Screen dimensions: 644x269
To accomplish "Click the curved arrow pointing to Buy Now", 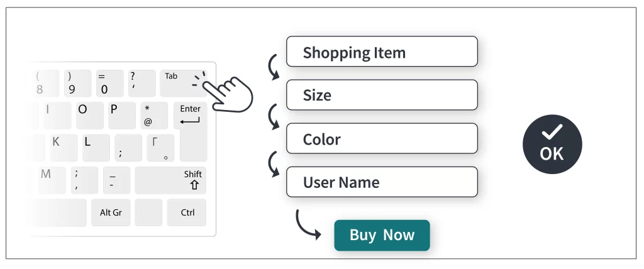I will point(308,224).
